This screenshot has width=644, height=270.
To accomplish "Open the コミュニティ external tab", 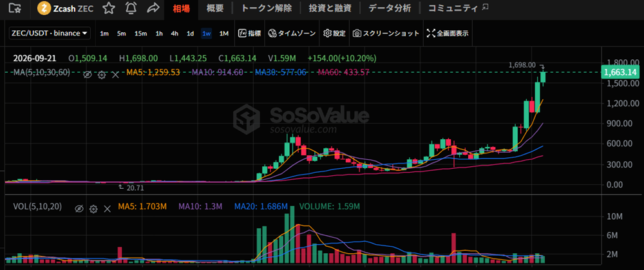I will tap(458, 8).
